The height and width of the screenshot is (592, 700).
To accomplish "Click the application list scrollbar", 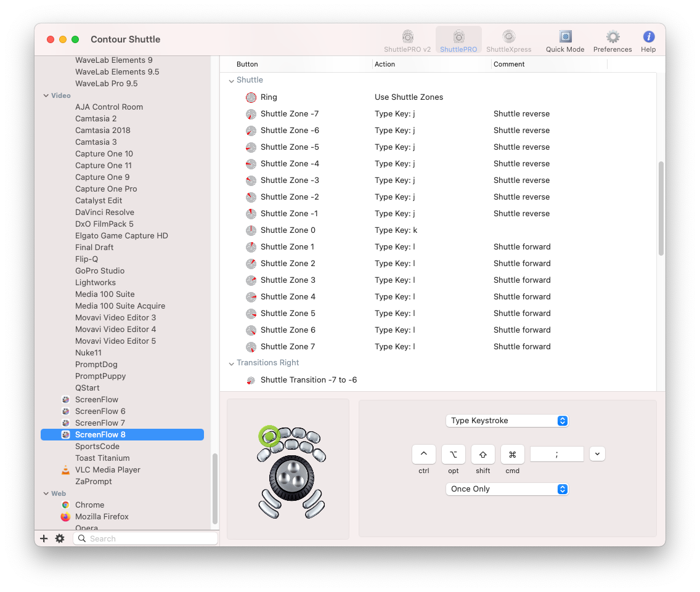I will [214, 489].
